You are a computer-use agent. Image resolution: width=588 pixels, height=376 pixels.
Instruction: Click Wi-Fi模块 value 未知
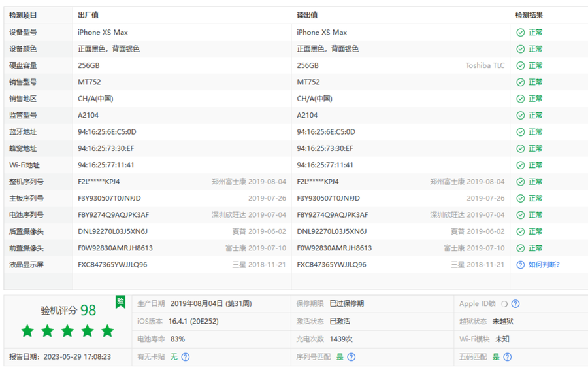click(502, 339)
